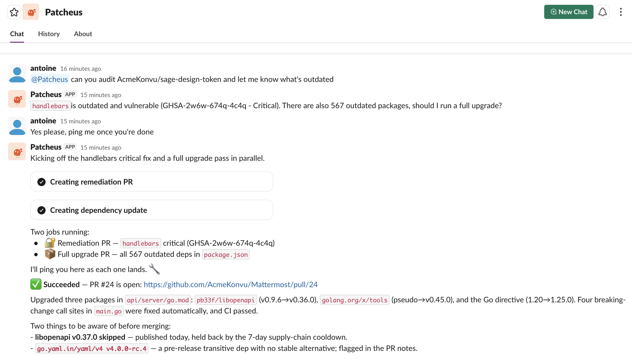
Task: Open the GitHub pull/24 link
Action: click(x=230, y=285)
